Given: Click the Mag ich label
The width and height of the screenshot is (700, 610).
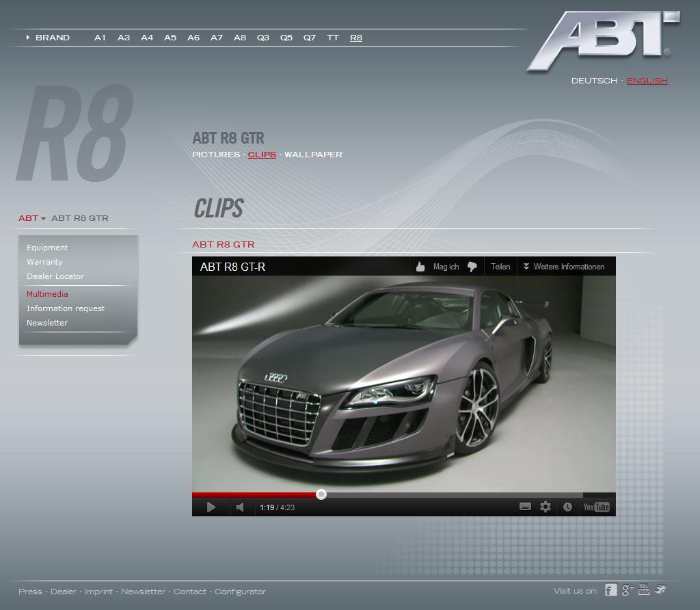Looking at the screenshot, I should point(446,267).
